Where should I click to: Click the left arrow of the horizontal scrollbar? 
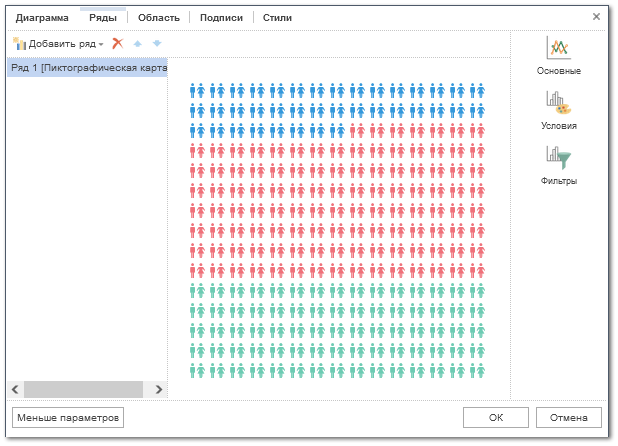point(14,388)
